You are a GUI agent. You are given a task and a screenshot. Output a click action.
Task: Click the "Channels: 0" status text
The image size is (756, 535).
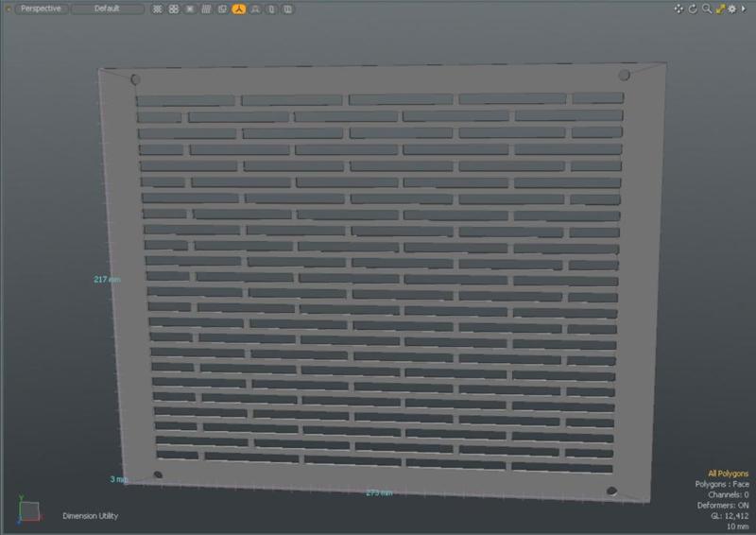pyautogui.click(x=728, y=494)
